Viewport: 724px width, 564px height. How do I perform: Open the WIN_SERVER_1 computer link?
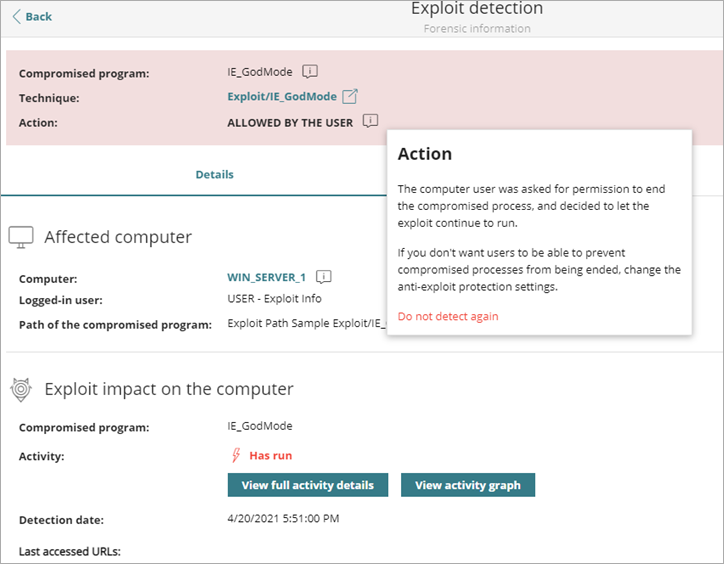(x=267, y=278)
